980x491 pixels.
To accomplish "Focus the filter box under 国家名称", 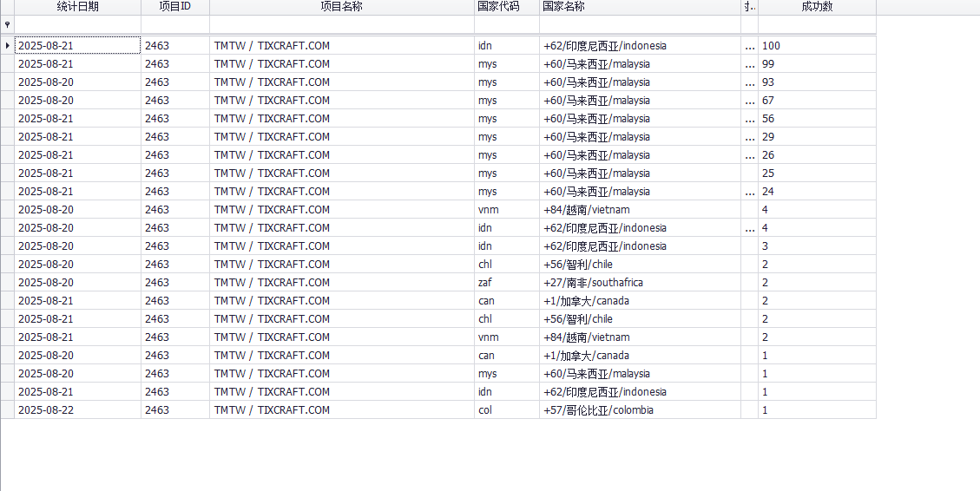I will 640,24.
